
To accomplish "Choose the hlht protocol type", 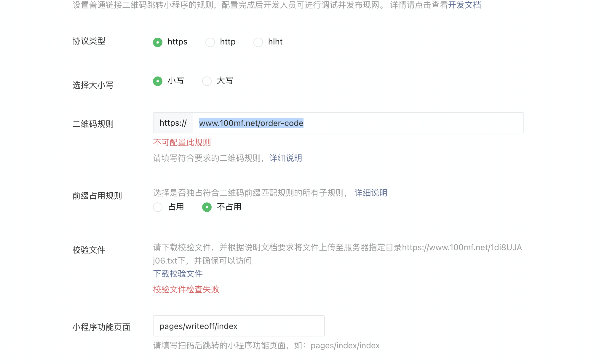I will [x=258, y=42].
